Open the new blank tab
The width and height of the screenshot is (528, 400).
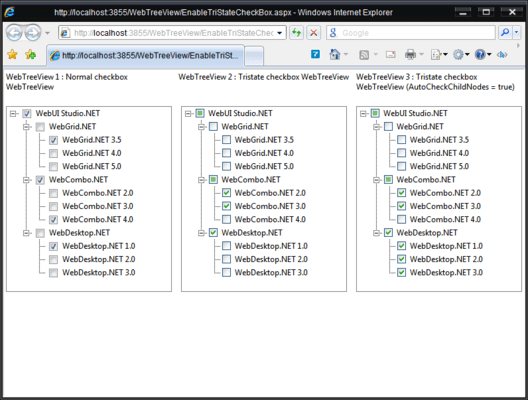click(254, 56)
